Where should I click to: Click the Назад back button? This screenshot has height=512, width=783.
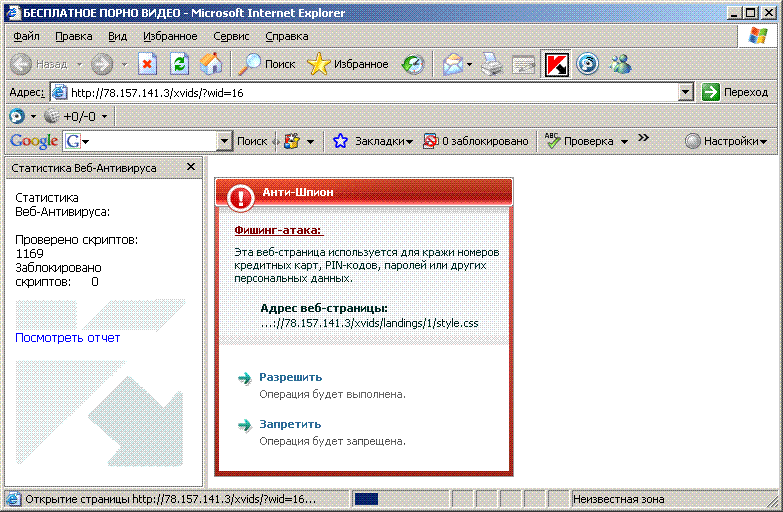40,64
